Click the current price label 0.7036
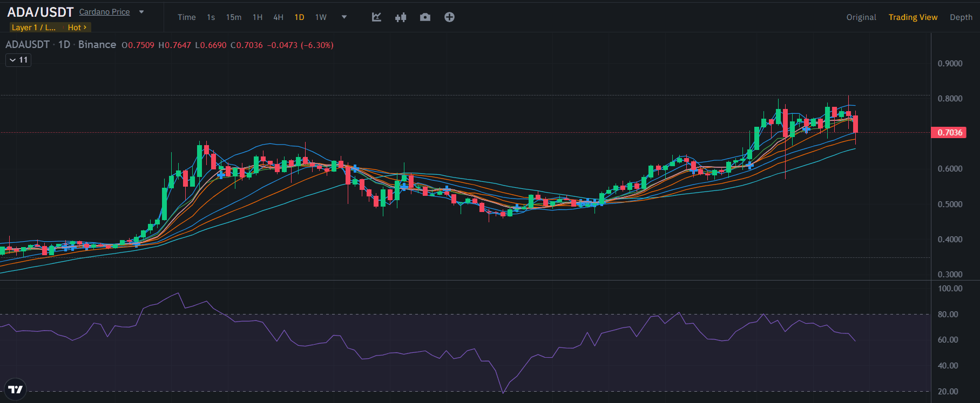Image resolution: width=980 pixels, height=403 pixels. coord(949,133)
